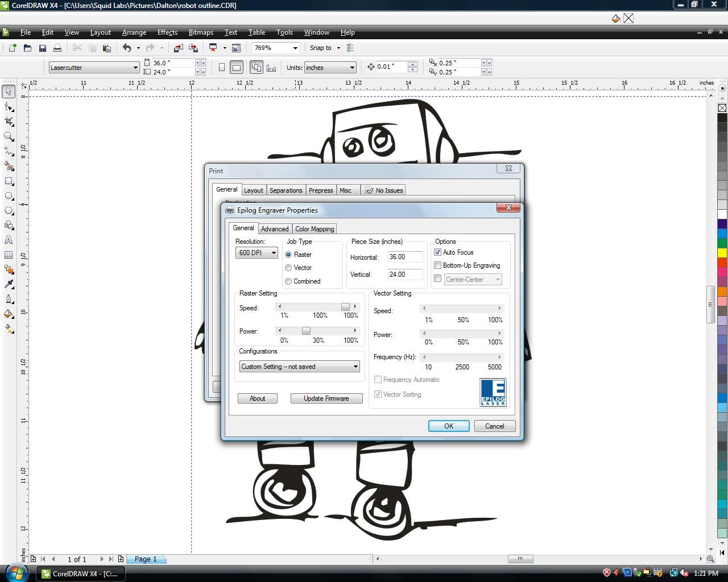Select the Ellipse tool in toolbox

click(x=9, y=196)
